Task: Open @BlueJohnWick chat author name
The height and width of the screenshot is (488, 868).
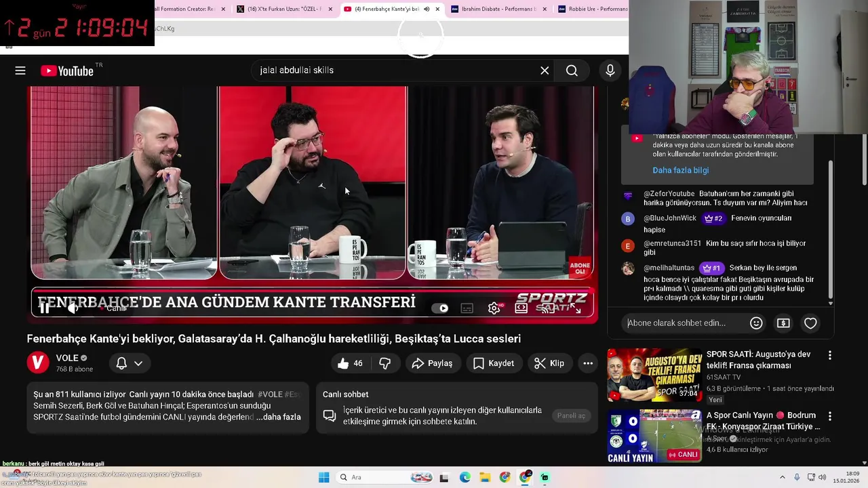Action: coord(670,218)
